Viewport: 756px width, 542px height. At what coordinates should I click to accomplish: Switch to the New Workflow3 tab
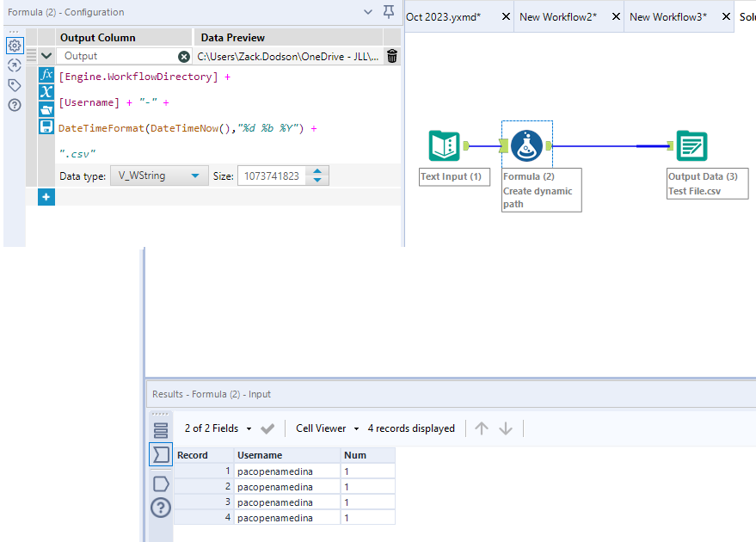(x=668, y=16)
